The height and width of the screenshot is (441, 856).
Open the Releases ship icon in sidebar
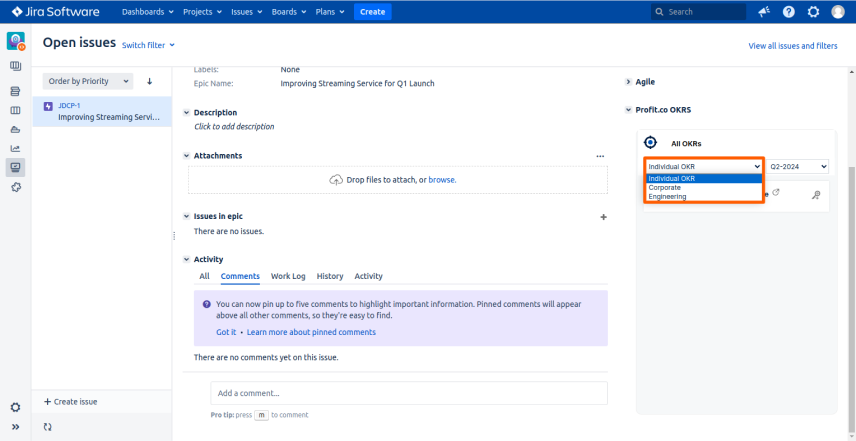click(x=15, y=129)
